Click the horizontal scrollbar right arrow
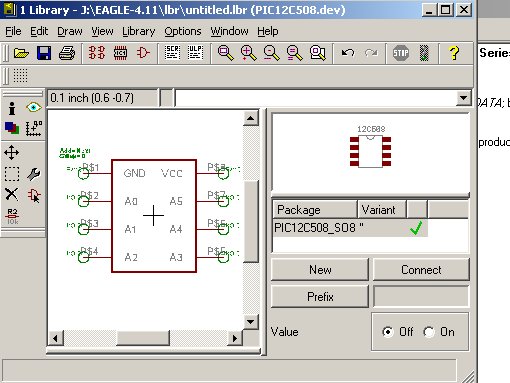 (235, 338)
